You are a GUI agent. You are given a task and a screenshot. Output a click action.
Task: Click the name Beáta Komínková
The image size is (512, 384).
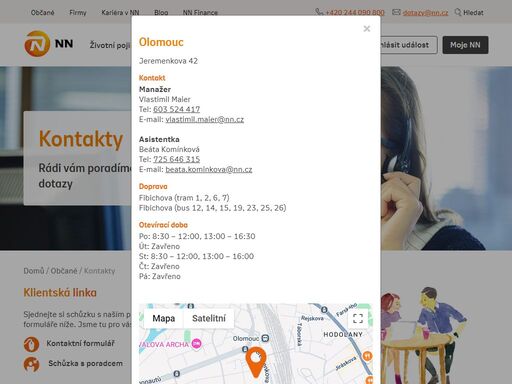pyautogui.click(x=169, y=149)
